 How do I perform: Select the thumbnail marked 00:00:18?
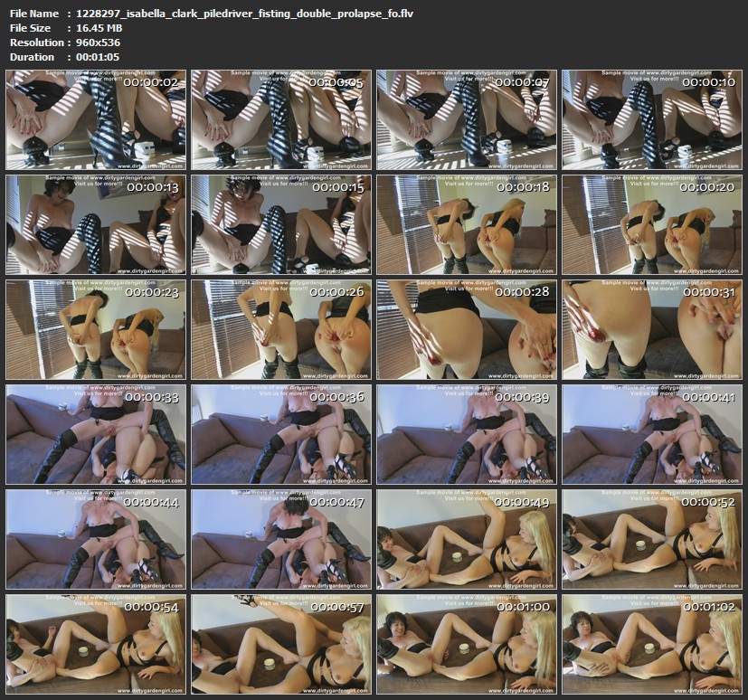(x=466, y=224)
